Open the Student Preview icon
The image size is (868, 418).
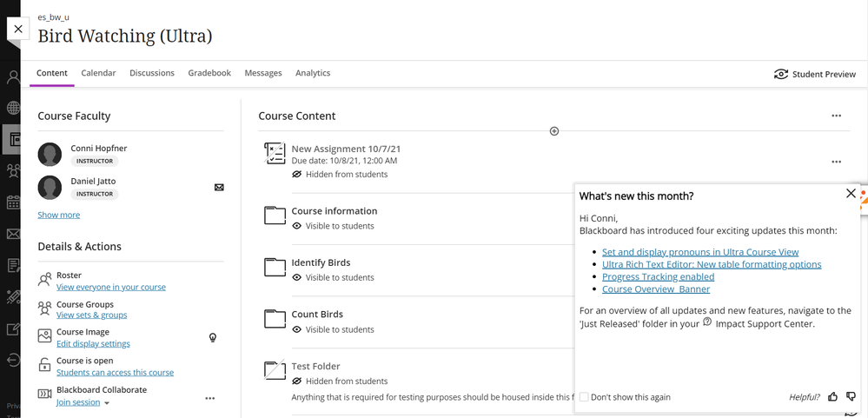pos(781,74)
